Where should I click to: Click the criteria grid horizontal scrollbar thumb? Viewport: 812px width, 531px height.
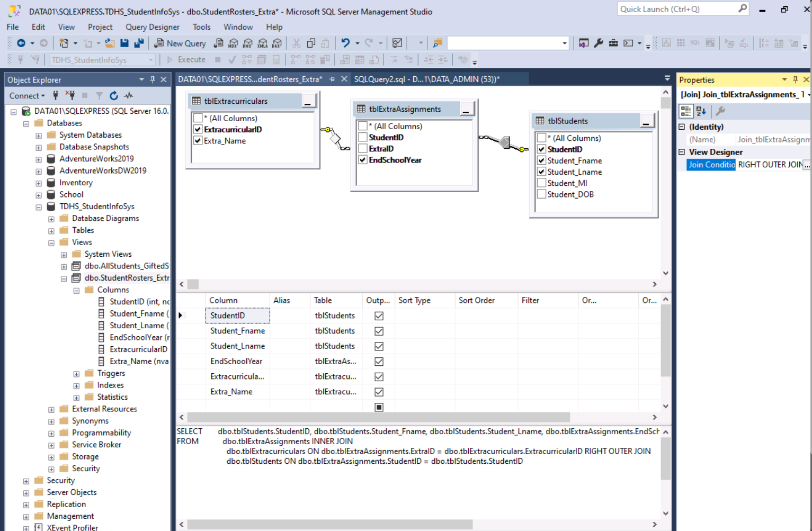coord(379,417)
